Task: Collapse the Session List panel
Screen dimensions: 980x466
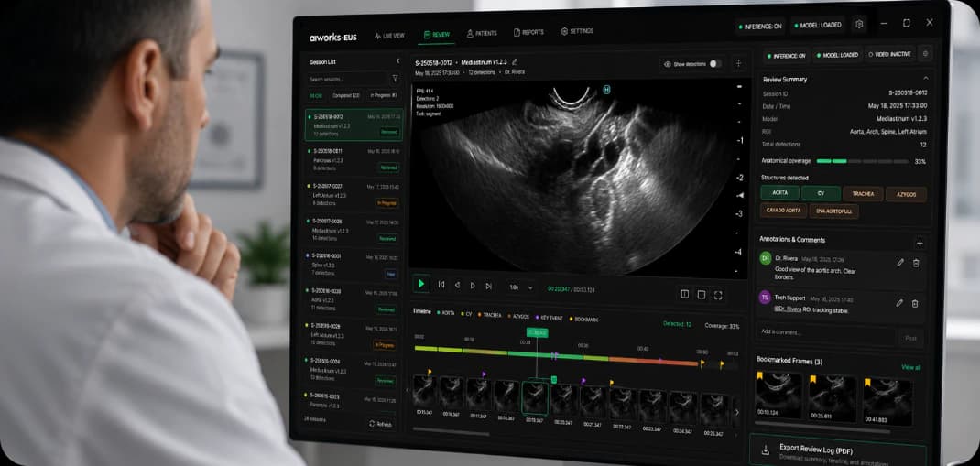Action: pyautogui.click(x=398, y=60)
